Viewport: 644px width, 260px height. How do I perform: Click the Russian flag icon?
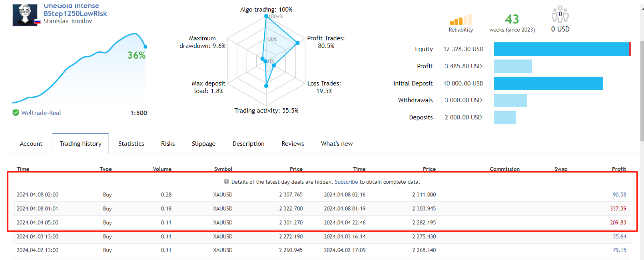[38, 22]
